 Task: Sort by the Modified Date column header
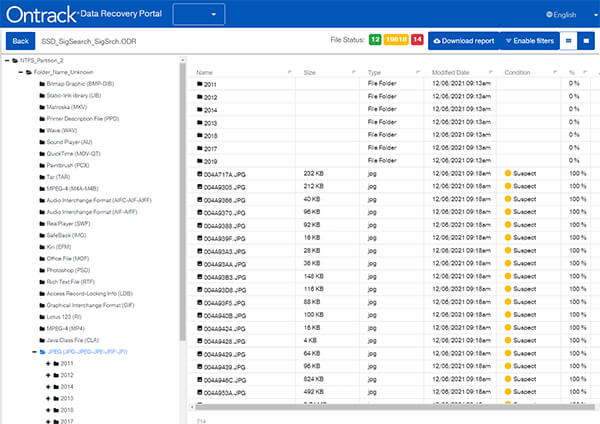pyautogui.click(x=450, y=72)
